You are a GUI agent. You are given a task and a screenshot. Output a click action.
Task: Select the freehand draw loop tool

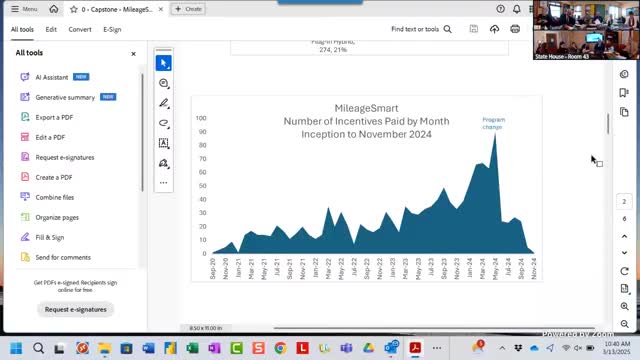coord(164,123)
